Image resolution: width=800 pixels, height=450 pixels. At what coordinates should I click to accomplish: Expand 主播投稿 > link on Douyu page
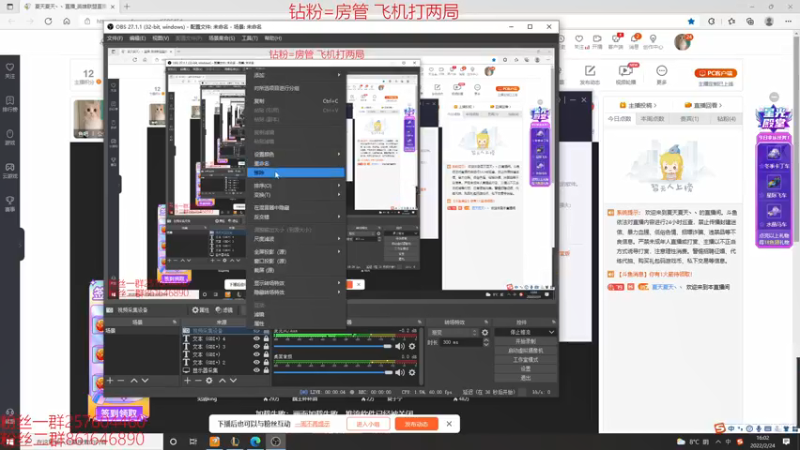[638, 105]
